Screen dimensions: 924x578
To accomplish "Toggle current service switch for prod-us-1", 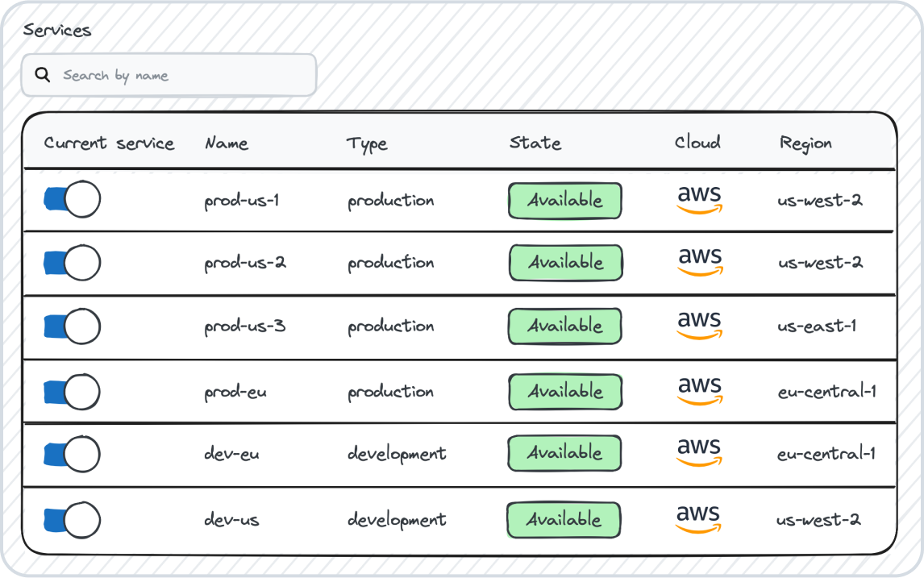I will [72, 199].
